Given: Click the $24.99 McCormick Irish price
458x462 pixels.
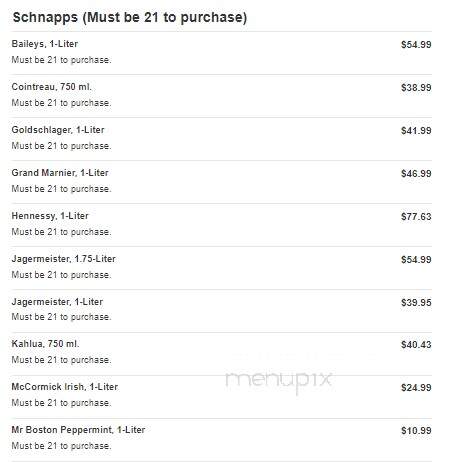Looking at the screenshot, I should coord(416,388).
